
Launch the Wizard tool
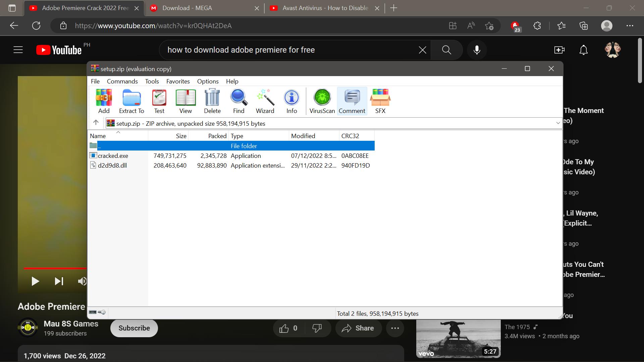tap(265, 101)
